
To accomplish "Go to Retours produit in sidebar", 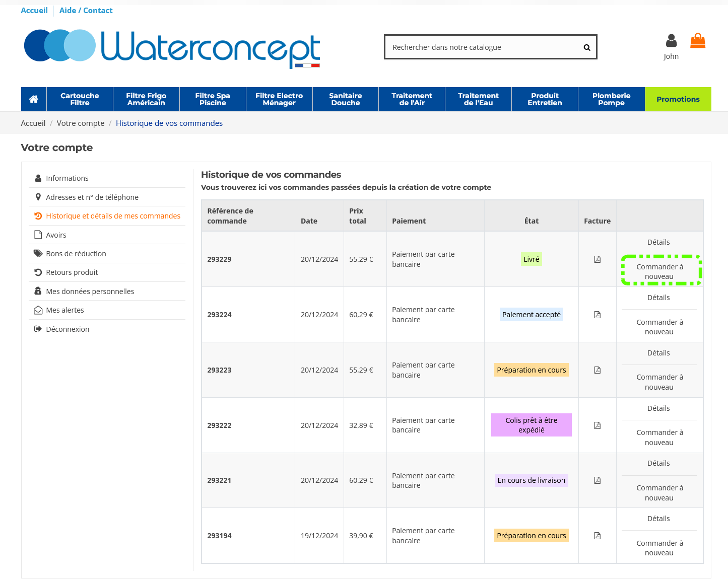I will pyautogui.click(x=72, y=272).
